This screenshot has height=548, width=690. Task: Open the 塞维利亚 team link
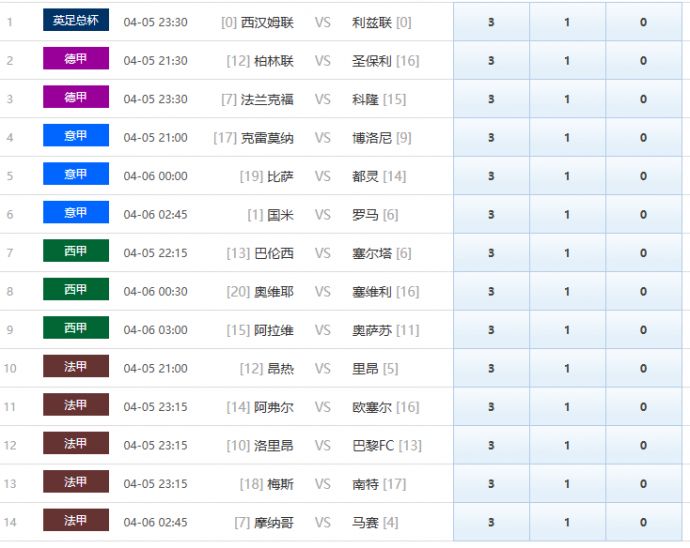pyautogui.click(x=372, y=292)
